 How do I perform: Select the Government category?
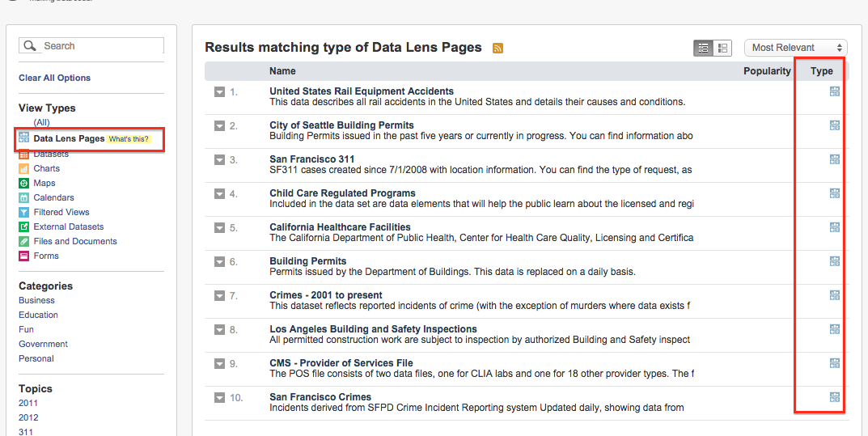(x=43, y=344)
